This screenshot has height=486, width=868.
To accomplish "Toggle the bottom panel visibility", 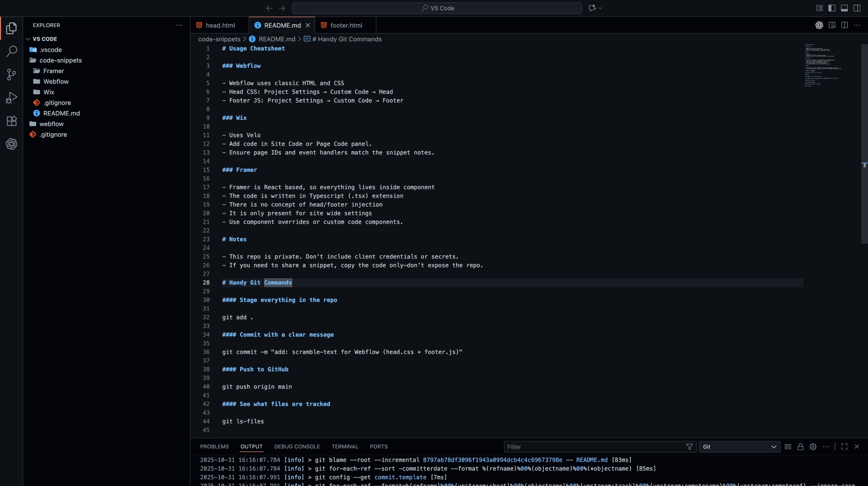I will [x=844, y=8].
